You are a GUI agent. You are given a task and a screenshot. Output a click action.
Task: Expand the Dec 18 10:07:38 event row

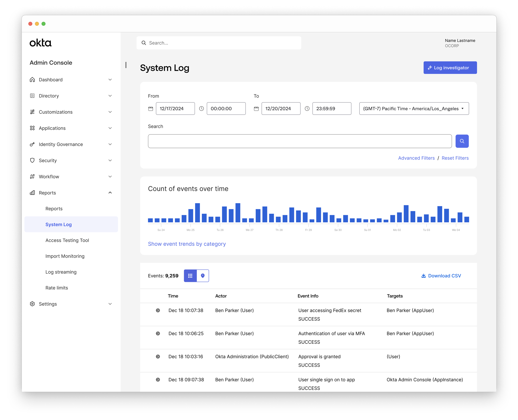158,310
